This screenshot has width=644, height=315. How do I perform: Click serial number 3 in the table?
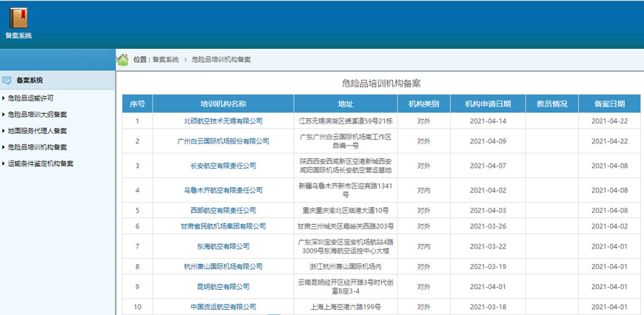[137, 166]
